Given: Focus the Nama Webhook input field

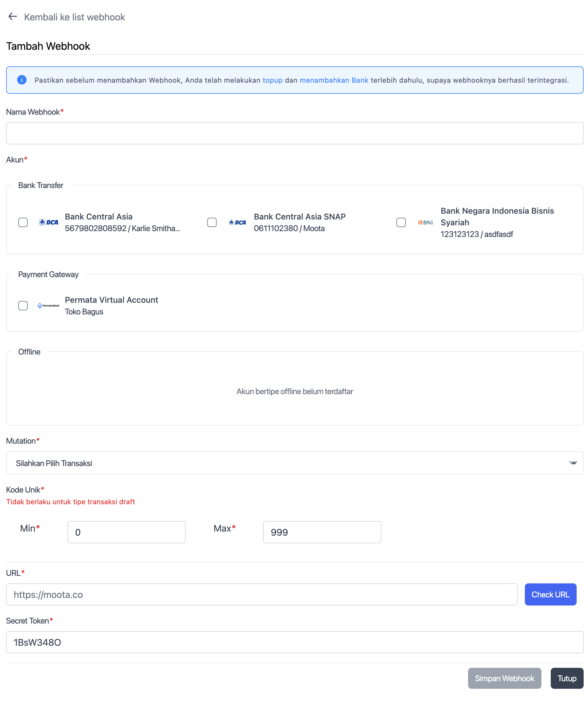Looking at the screenshot, I should pyautogui.click(x=294, y=133).
